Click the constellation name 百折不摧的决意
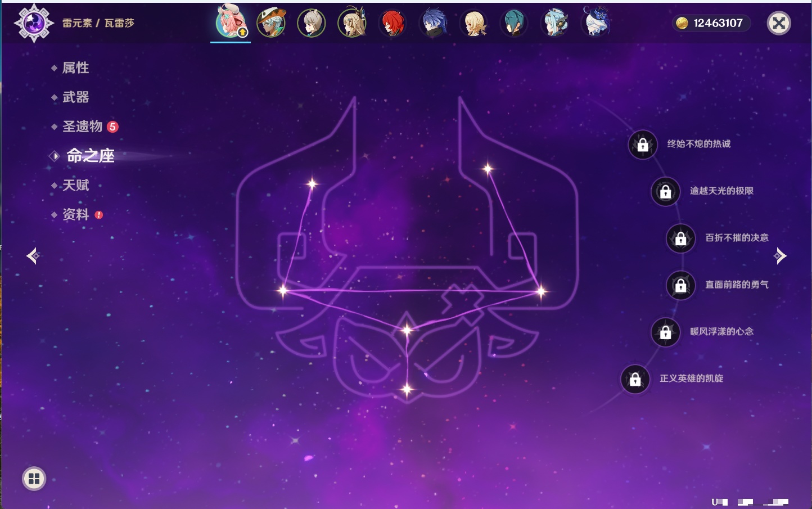 [737, 237]
